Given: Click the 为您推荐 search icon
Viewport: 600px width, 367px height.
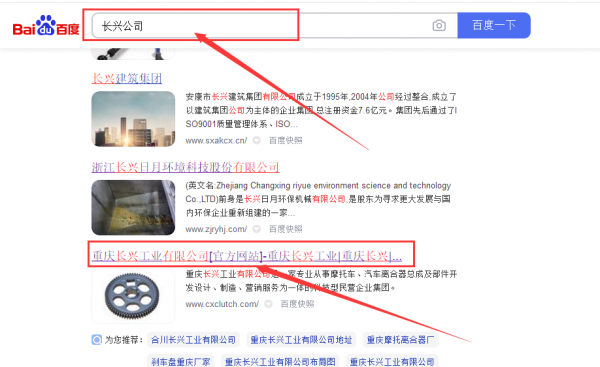Looking at the screenshot, I should [x=97, y=339].
